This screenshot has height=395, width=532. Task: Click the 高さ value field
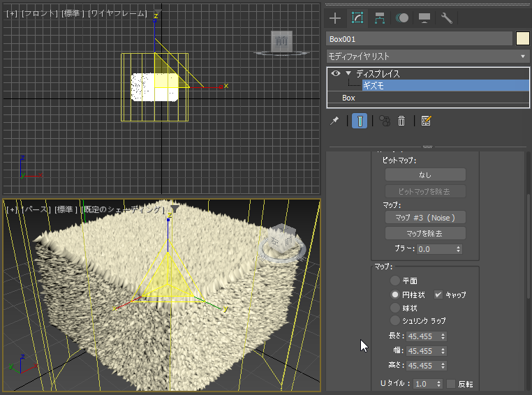(x=423, y=366)
